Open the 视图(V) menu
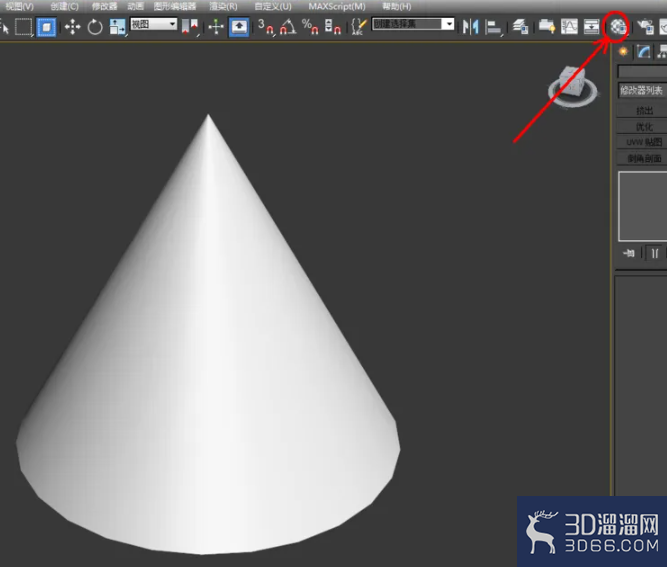Viewport: 667px width, 567px height. pyautogui.click(x=19, y=6)
